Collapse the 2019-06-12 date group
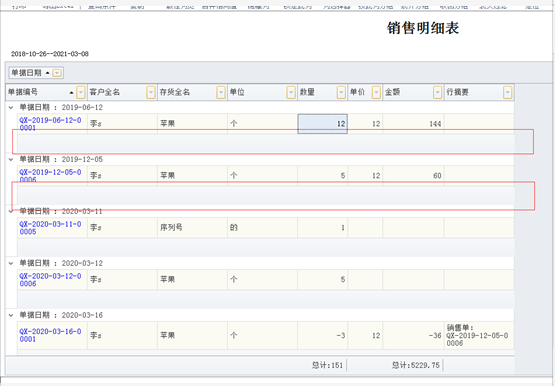 point(11,107)
